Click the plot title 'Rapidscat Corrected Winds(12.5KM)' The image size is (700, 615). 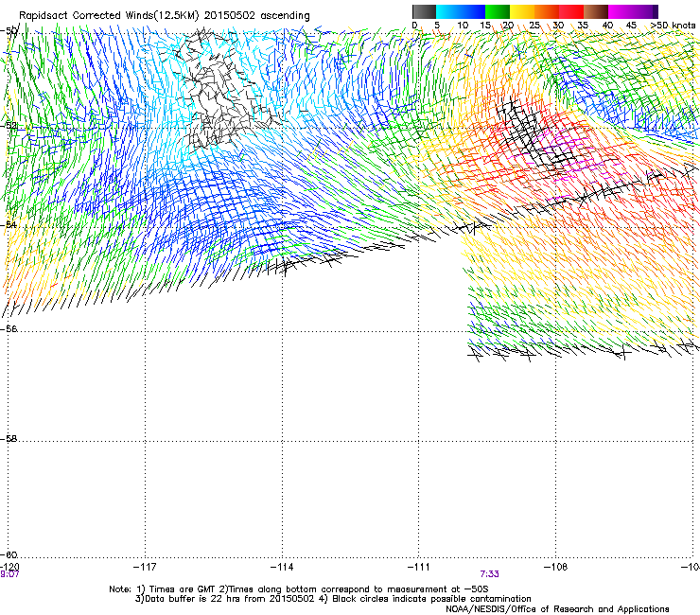[x=109, y=15]
